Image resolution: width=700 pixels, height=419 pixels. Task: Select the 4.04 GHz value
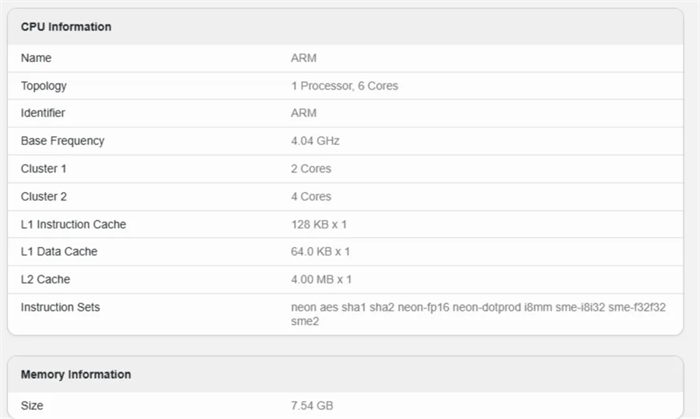[315, 141]
